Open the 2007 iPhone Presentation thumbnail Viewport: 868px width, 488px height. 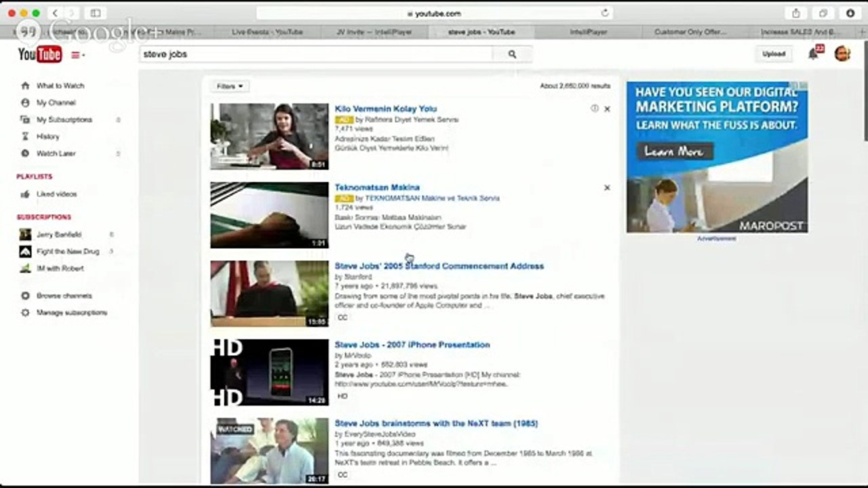point(269,373)
